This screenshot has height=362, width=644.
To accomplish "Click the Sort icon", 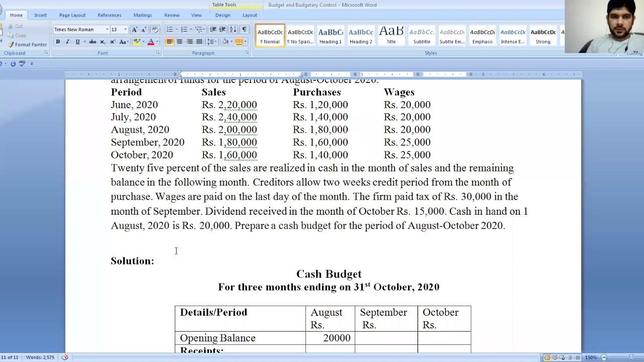I will coord(233,30).
